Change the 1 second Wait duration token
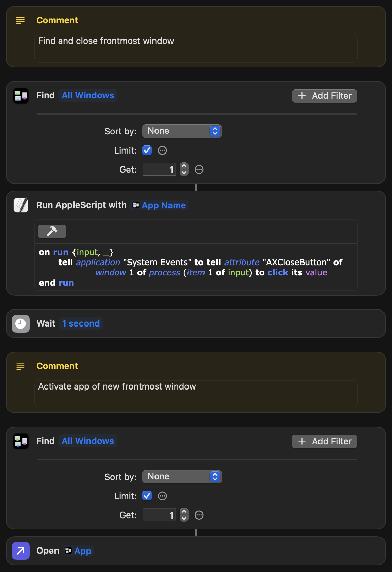The image size is (392, 572). pyautogui.click(x=81, y=323)
